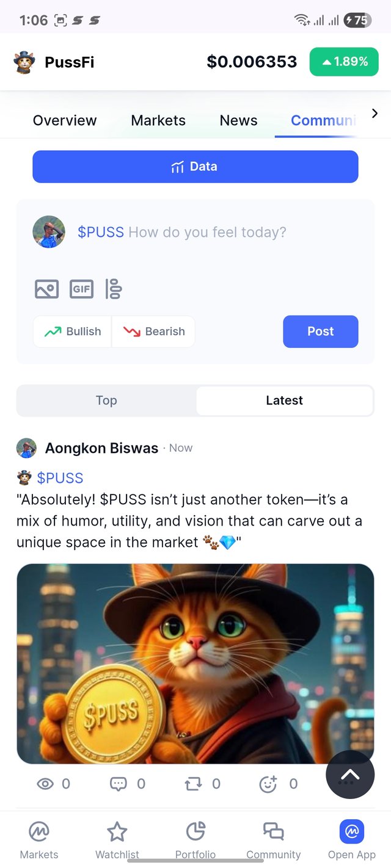Go to the News tab

click(238, 120)
